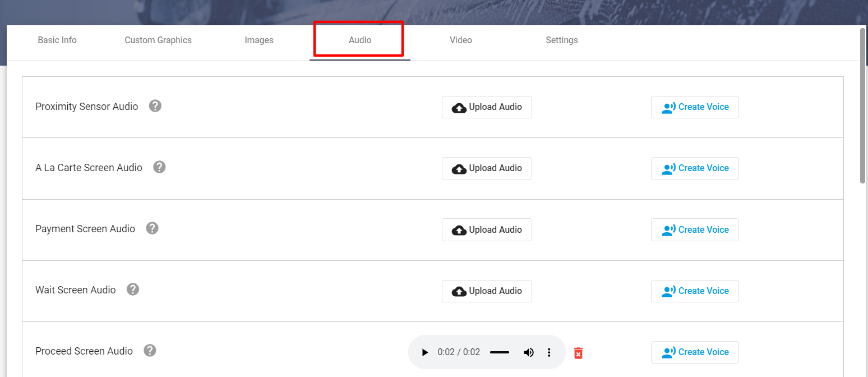Open the Settings tab
Viewport: 868px width, 377px height.
click(561, 40)
